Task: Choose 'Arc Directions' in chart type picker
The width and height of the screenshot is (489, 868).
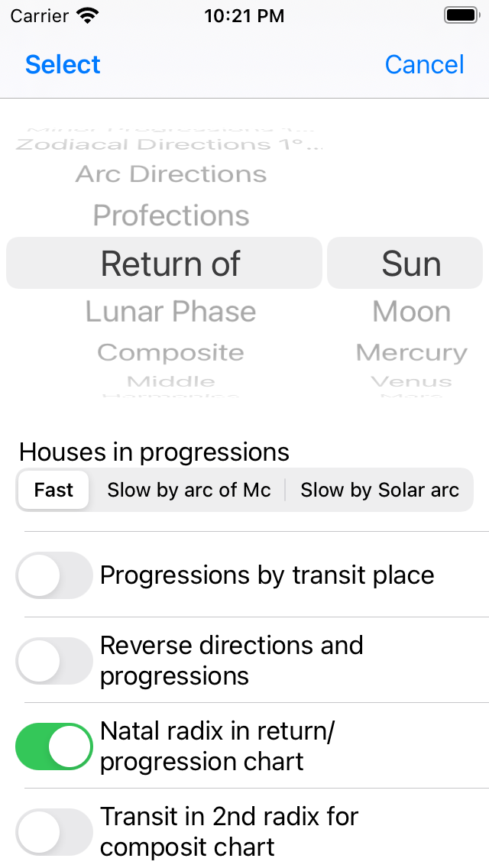Action: [x=171, y=174]
